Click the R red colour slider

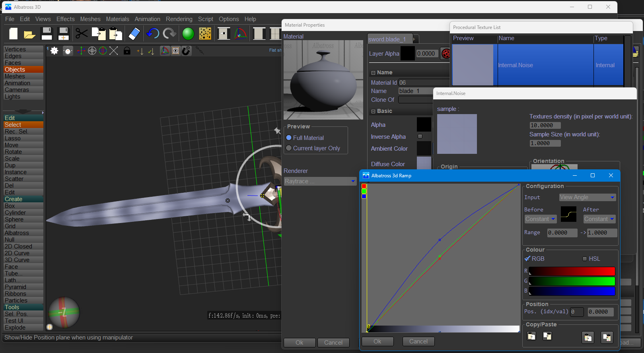pyautogui.click(x=572, y=271)
